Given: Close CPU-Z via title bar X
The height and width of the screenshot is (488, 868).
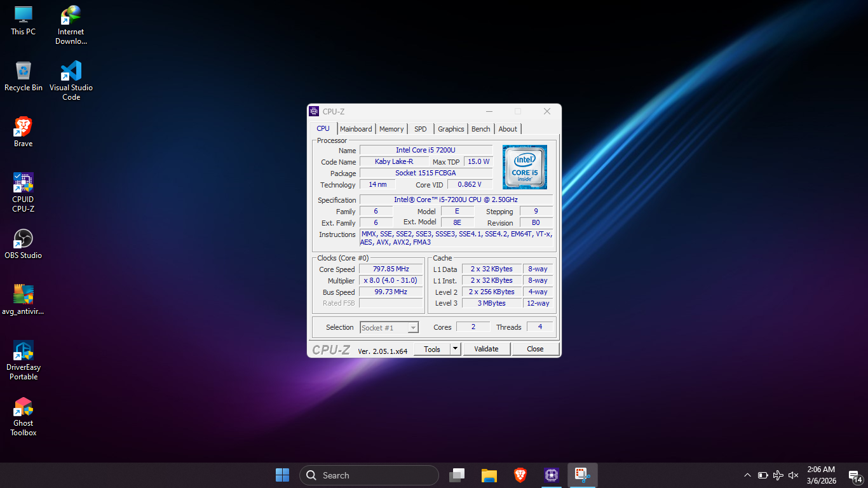Looking at the screenshot, I should click(x=547, y=111).
